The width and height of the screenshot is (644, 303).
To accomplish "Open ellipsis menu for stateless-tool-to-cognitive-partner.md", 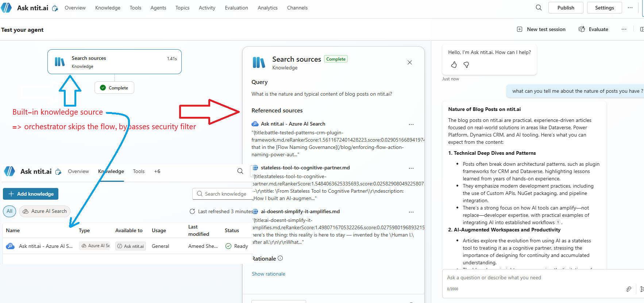I will (411, 168).
